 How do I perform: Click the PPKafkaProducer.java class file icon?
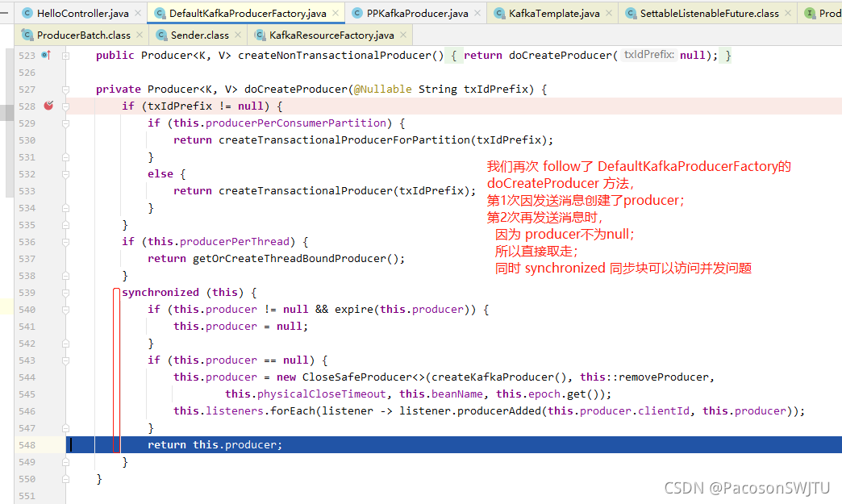tap(357, 14)
